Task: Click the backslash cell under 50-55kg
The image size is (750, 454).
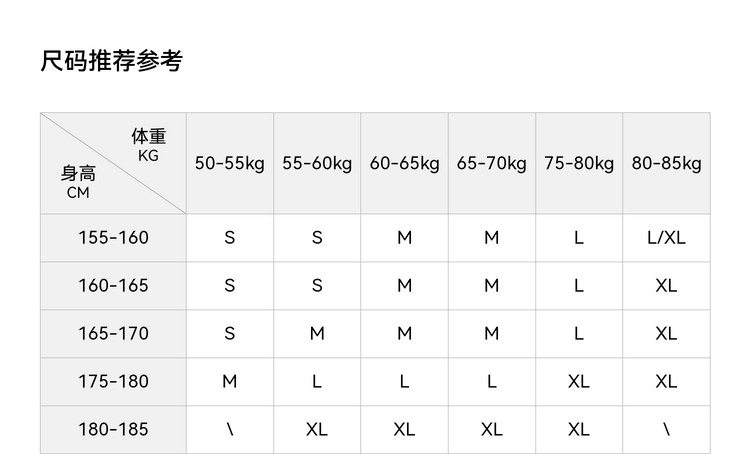Action: [230, 430]
